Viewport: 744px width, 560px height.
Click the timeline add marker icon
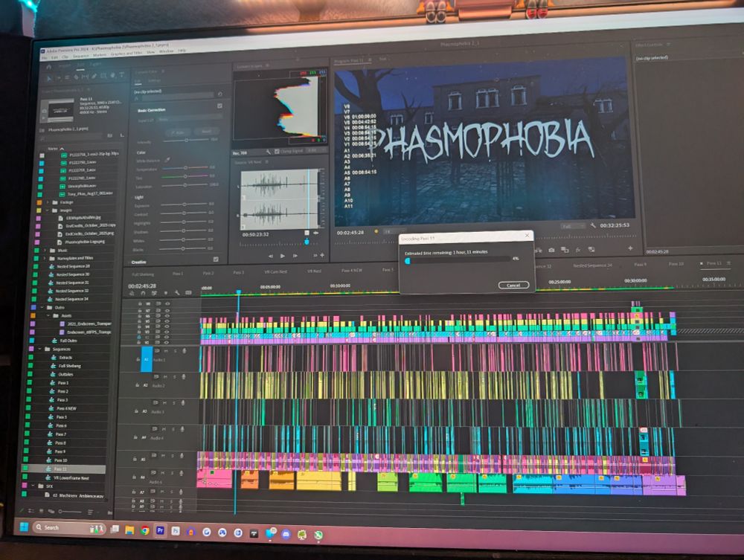click(x=166, y=293)
